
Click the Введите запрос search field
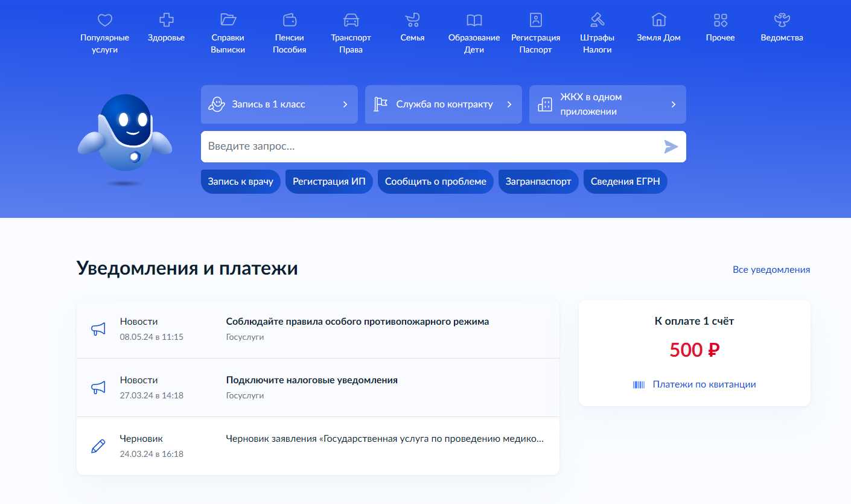click(x=444, y=147)
